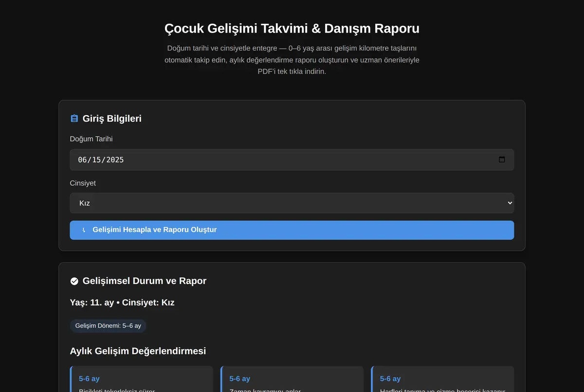Click the subtitle paragraph starting Doğum tarihi ve cinsiyetle
Viewport: 584px width, 392px height.
click(292, 60)
